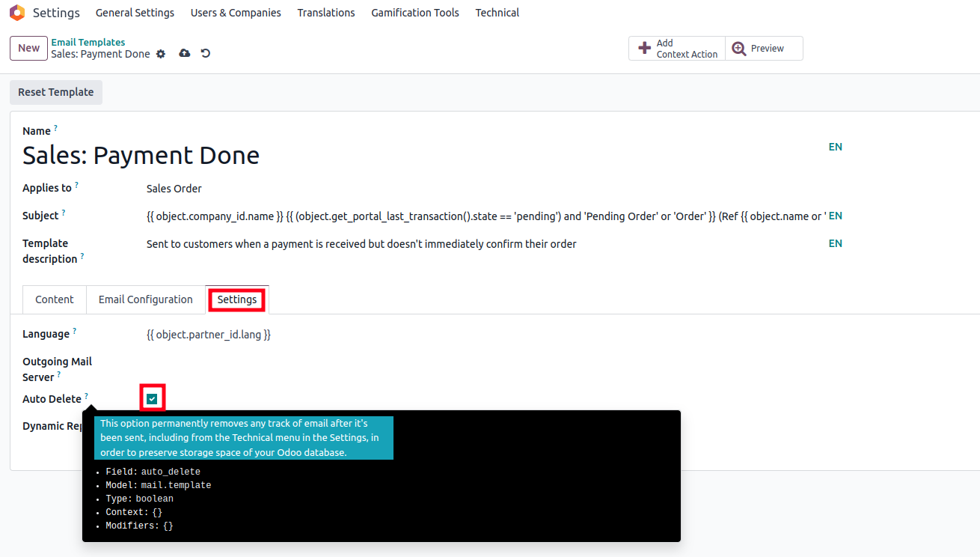This screenshot has height=557, width=980.
Task: Show help tooltip for Language field
Action: (x=74, y=331)
